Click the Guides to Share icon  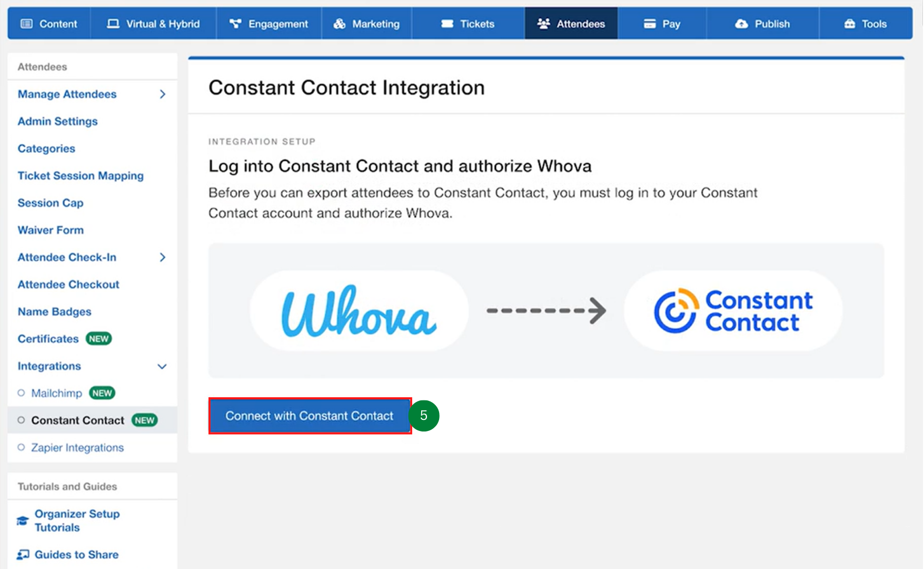(22, 554)
